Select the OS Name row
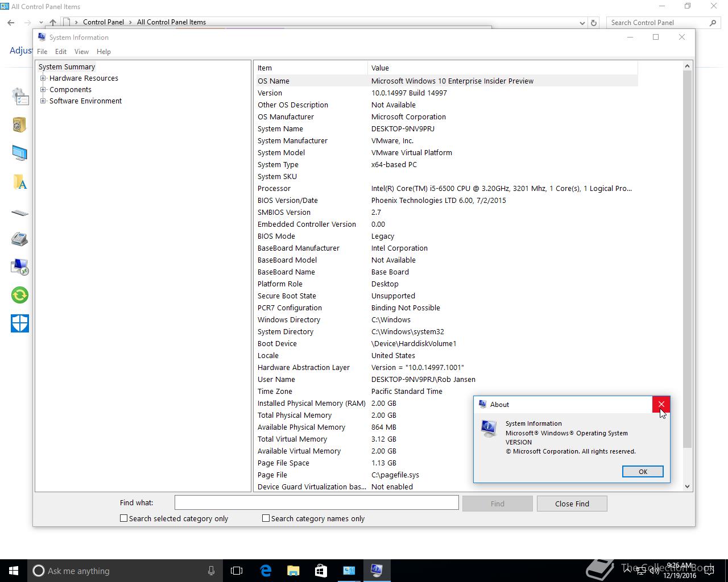The image size is (728, 582). 446,81
